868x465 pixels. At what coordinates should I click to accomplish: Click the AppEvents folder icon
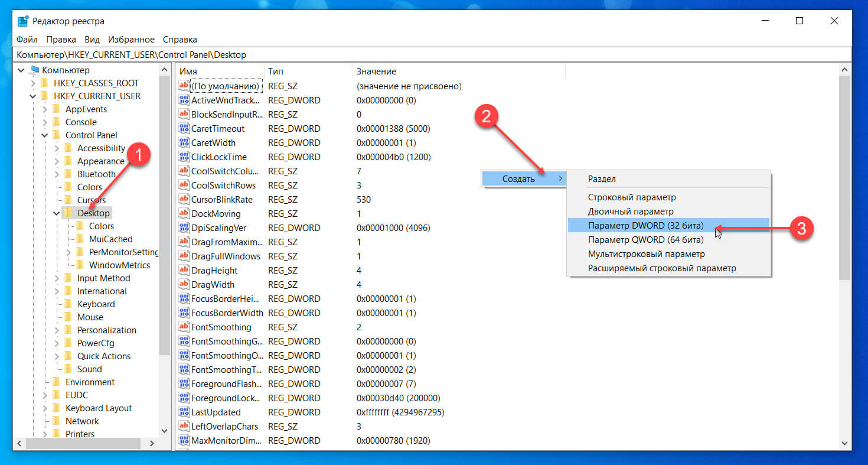56,109
